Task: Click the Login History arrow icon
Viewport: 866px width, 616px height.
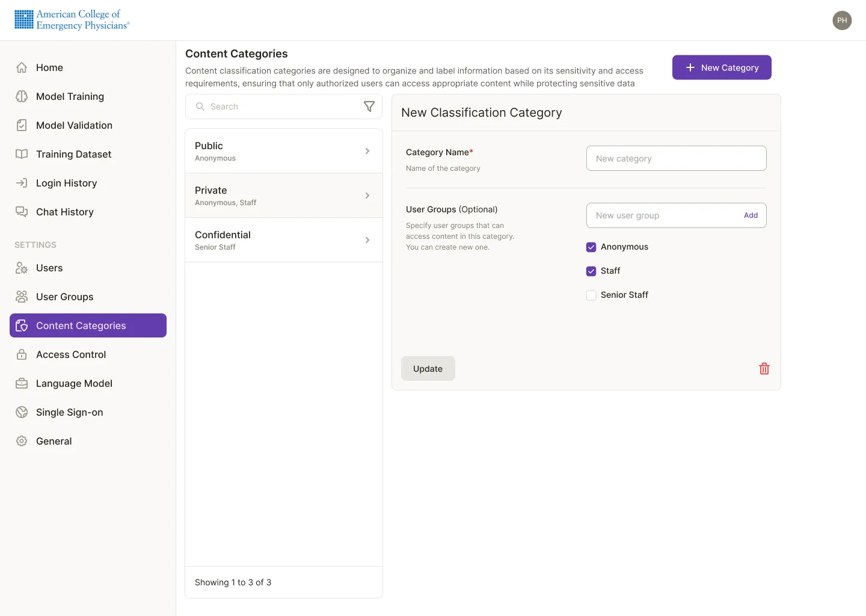Action: [x=22, y=183]
